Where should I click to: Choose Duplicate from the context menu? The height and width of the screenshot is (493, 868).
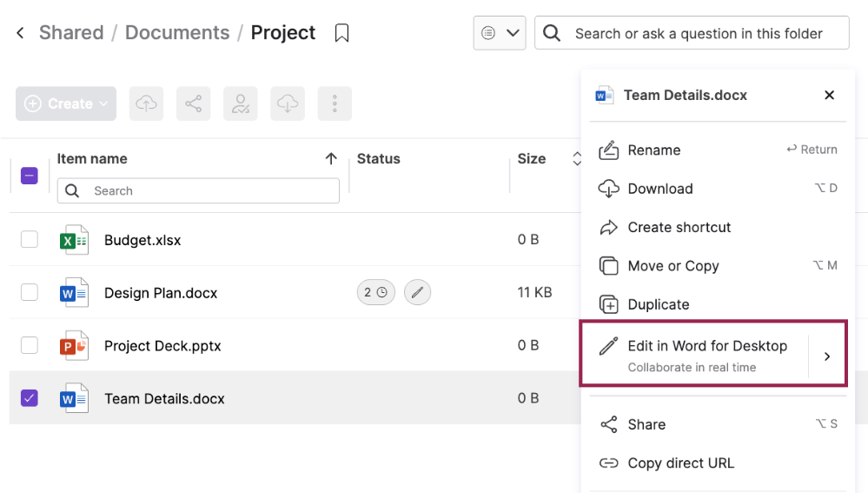point(718,304)
